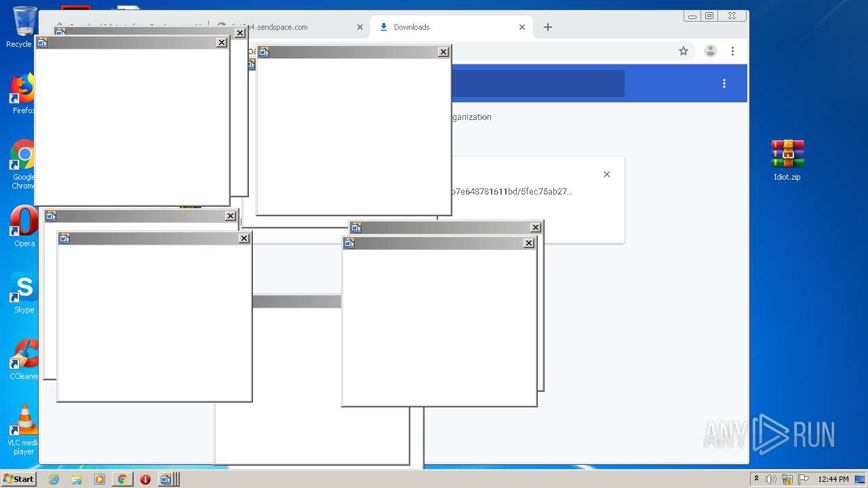
Task: Switch to the Downloads tab in Chrome
Action: tap(451, 27)
